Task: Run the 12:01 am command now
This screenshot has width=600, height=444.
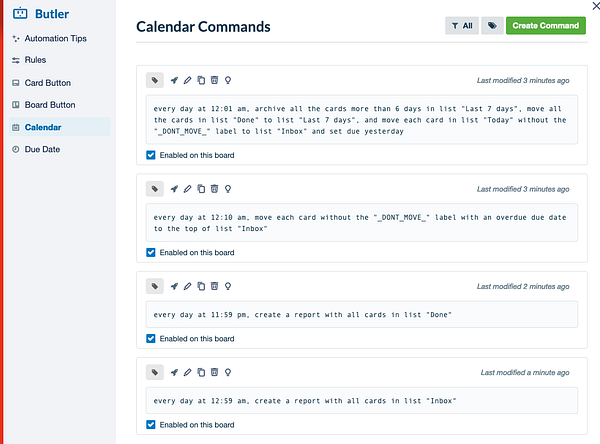Action: 174,80
